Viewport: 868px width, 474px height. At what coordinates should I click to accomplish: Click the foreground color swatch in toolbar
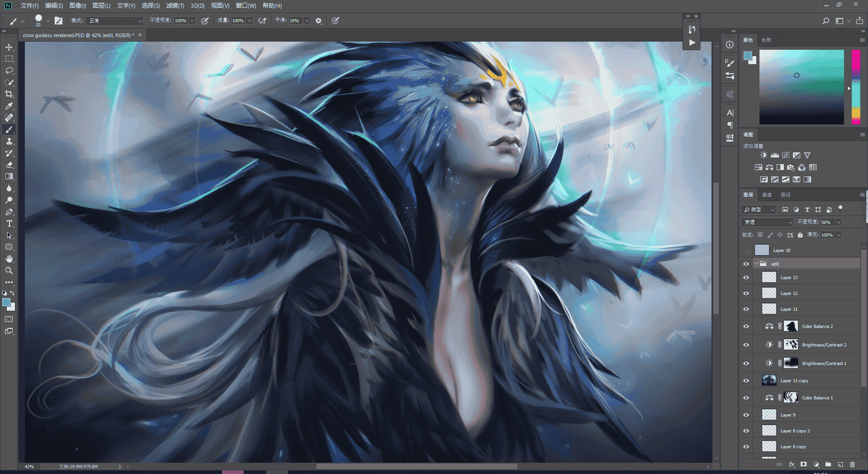pos(6,303)
